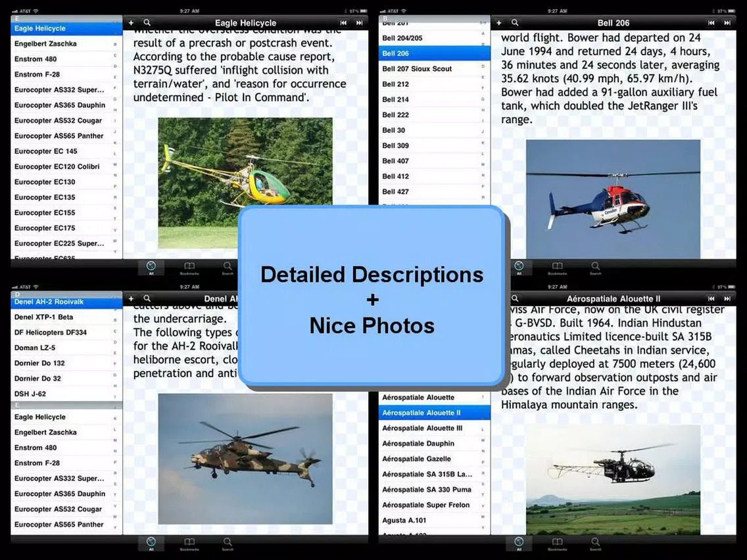
Task: Open Bookmarks tab under Alouette II panel
Action: 557,544
